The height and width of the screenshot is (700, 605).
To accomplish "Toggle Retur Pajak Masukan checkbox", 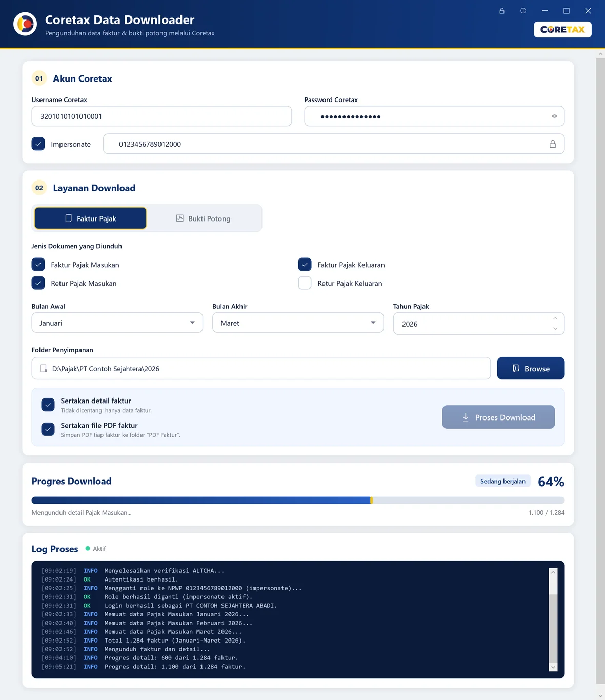I will pyautogui.click(x=38, y=283).
